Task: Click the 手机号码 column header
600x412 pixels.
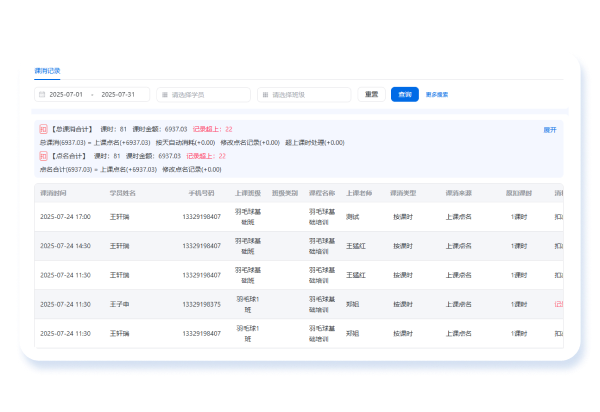Action: (201, 193)
